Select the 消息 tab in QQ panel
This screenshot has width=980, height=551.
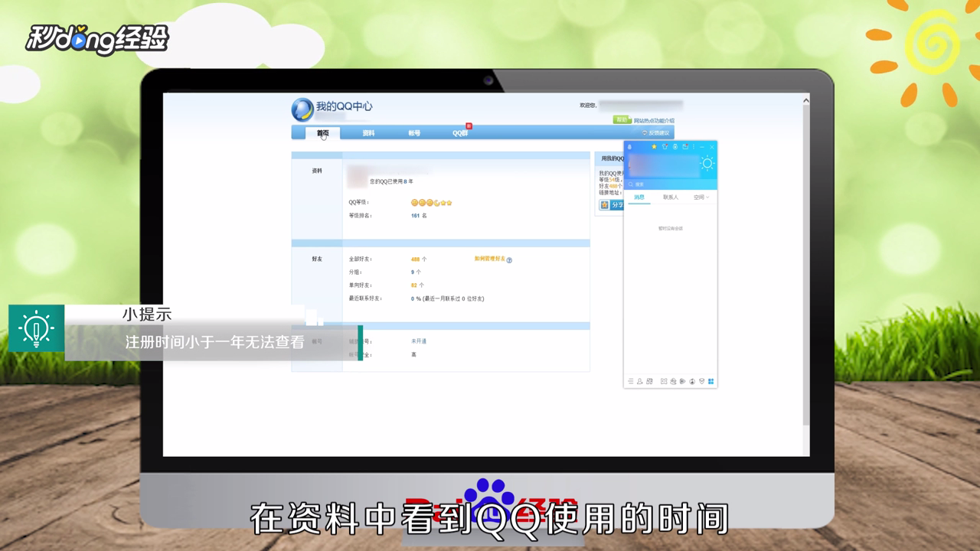(x=639, y=197)
